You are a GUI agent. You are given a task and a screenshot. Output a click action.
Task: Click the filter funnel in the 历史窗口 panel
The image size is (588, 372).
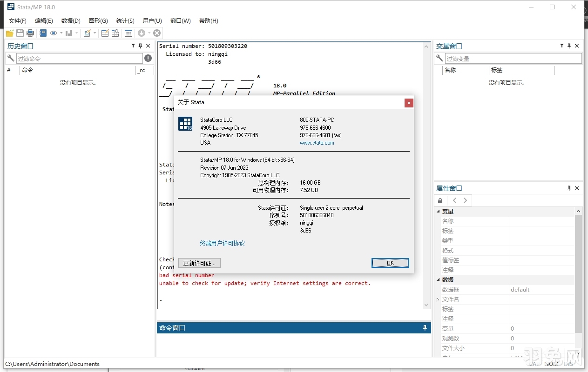(x=133, y=46)
